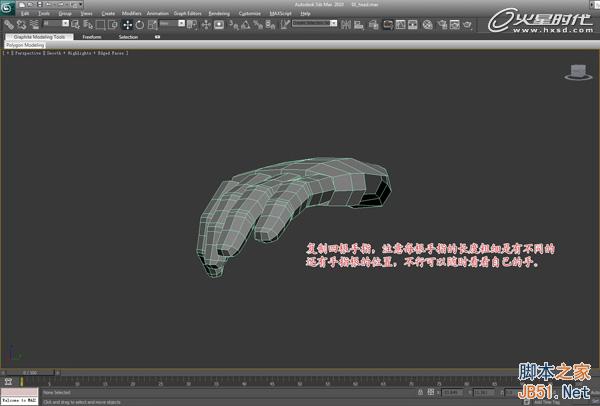Toggle Angle Snap
This screenshot has width=600, height=406.
[x=246, y=25]
